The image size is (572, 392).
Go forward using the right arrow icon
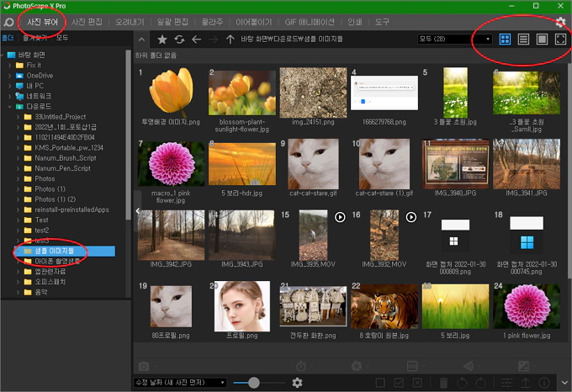click(214, 39)
